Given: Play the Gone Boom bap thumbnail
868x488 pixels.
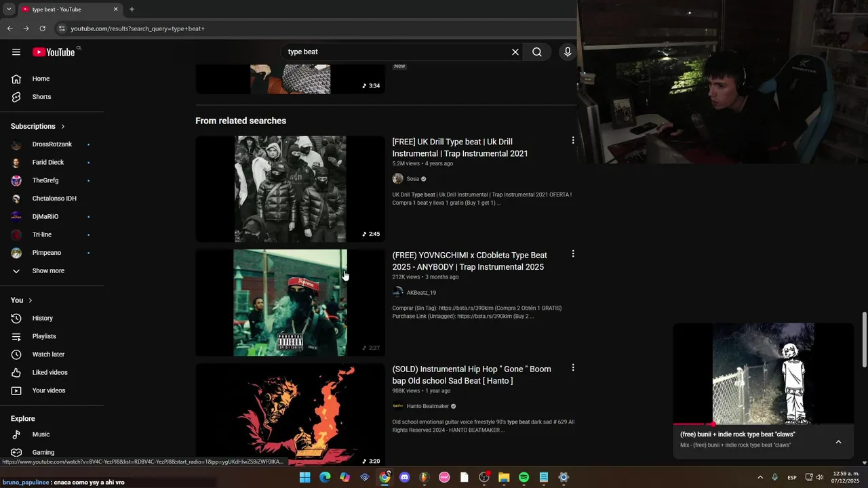Looking at the screenshot, I should (x=290, y=416).
